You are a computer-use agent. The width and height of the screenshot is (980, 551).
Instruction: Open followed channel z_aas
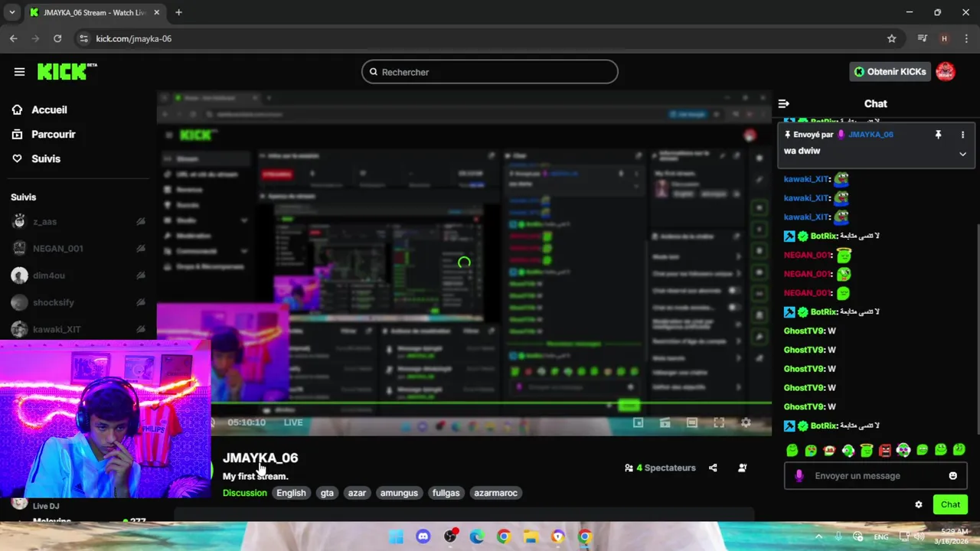pyautogui.click(x=78, y=222)
